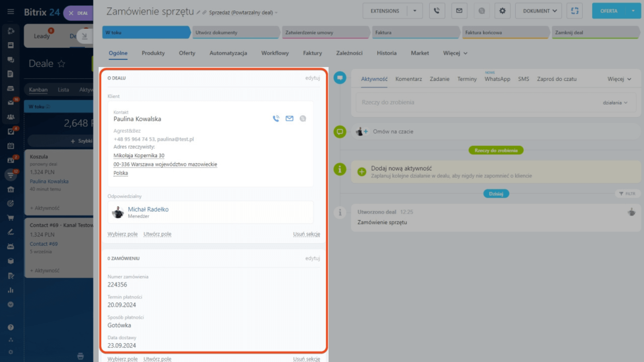Click the phone call icon in top toolbar

coord(437,11)
